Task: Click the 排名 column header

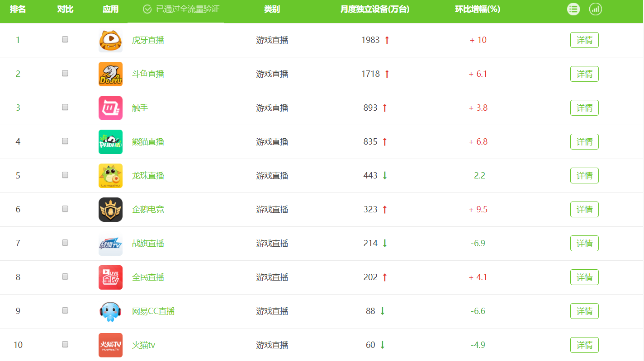Action: point(18,9)
